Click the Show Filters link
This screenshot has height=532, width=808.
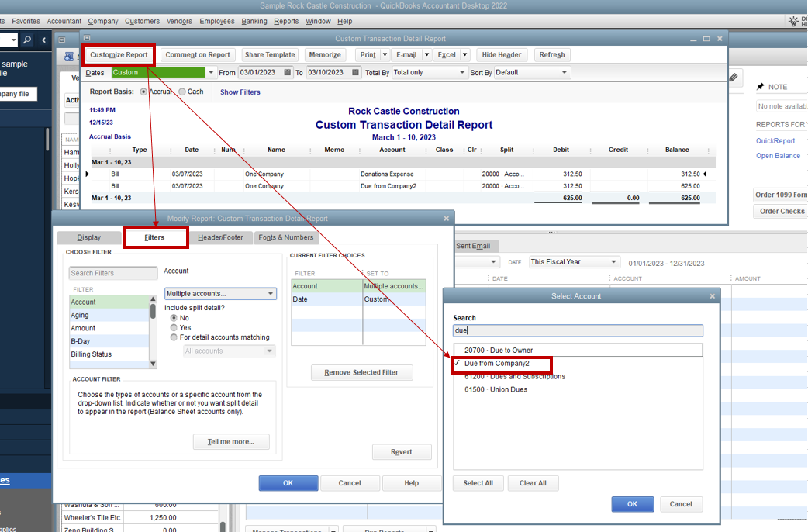(x=240, y=92)
